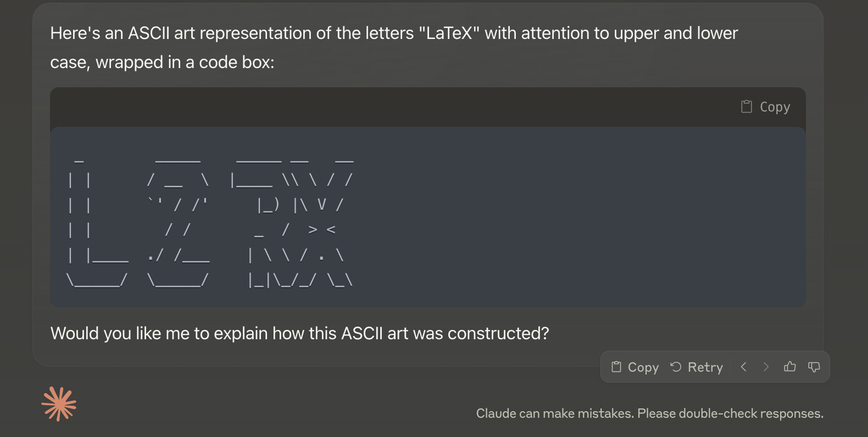The width and height of the screenshot is (868, 437).
Task: Click the Copy label above the ASCII art
Action: [775, 107]
